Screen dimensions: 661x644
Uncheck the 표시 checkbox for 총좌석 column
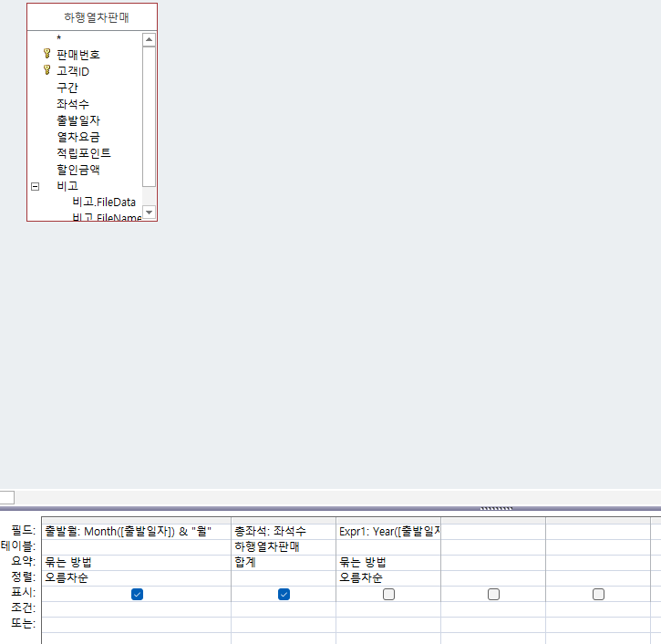pos(284,594)
